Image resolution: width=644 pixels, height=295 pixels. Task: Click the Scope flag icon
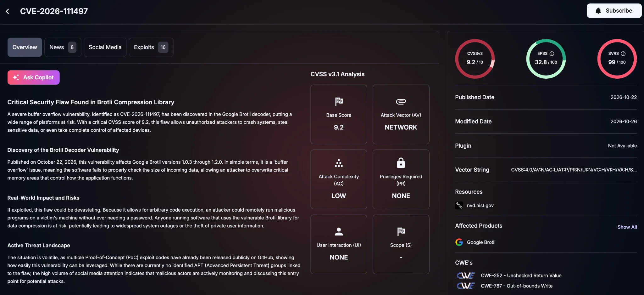pyautogui.click(x=401, y=231)
